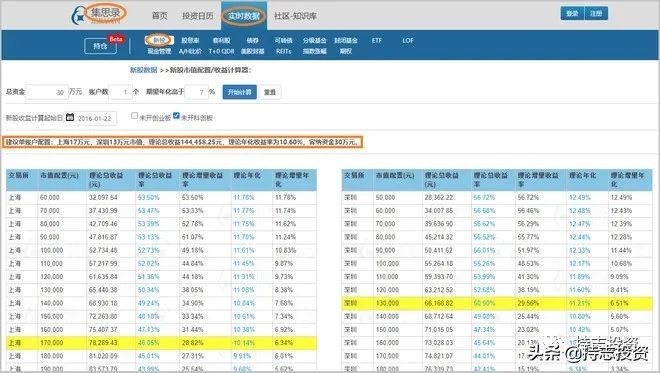Open the 持仓 Beta button

100,46
